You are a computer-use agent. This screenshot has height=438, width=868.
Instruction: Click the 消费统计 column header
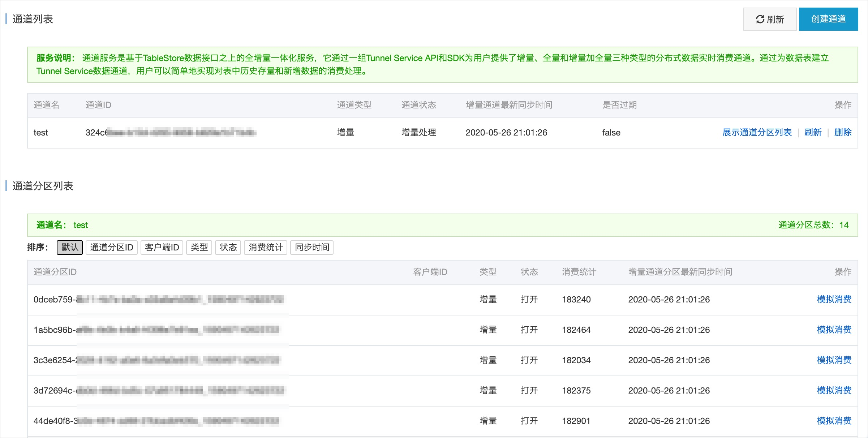click(x=579, y=272)
